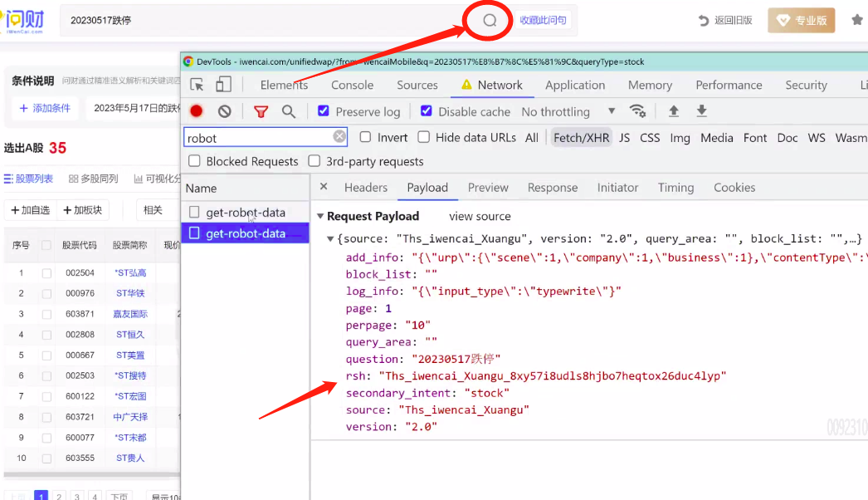868x500 pixels.
Task: Open the Initiator tab
Action: tap(617, 188)
